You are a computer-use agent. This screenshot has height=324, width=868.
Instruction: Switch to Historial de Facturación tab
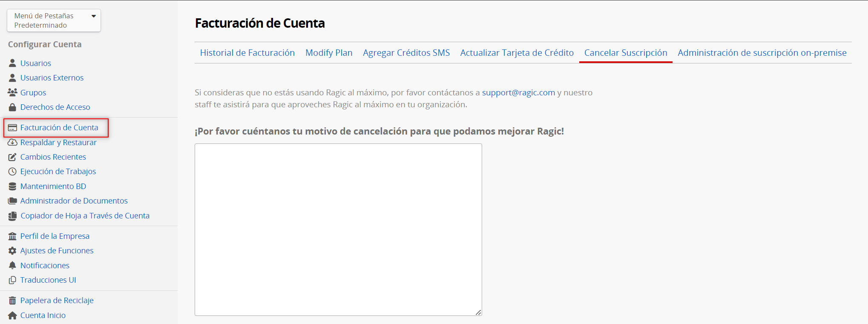click(x=247, y=53)
